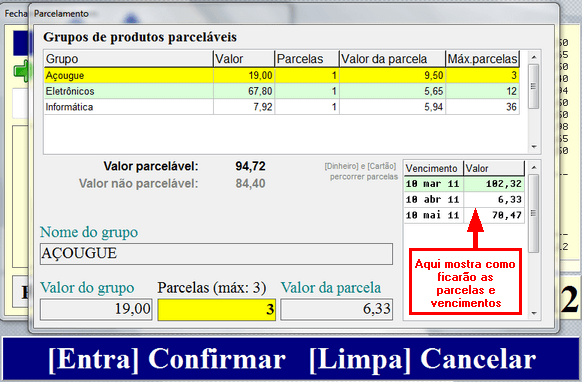The height and width of the screenshot is (382, 582).
Task: Click the Grupo column header
Action: pos(128,59)
